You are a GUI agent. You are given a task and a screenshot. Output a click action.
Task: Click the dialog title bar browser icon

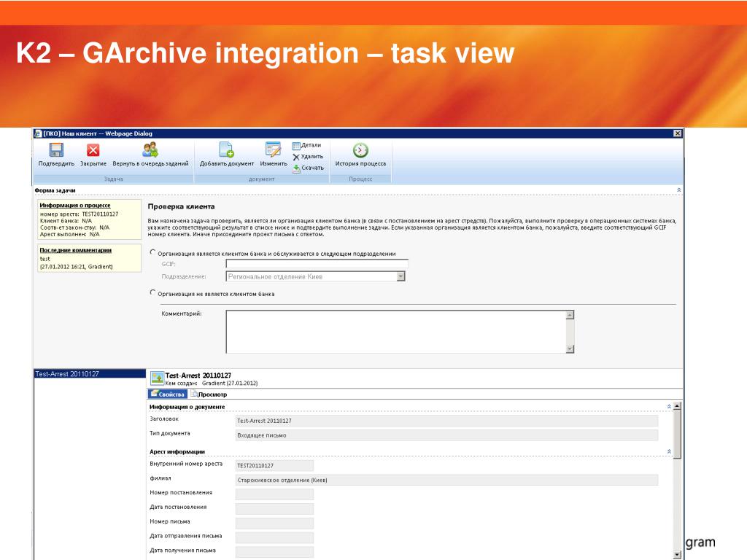tap(38, 133)
